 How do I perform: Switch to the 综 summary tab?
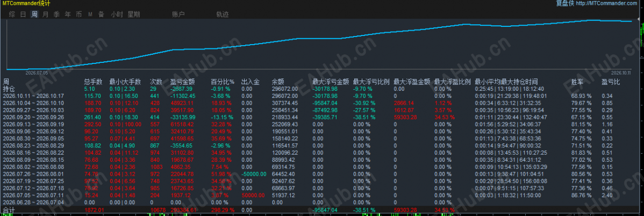[12, 15]
